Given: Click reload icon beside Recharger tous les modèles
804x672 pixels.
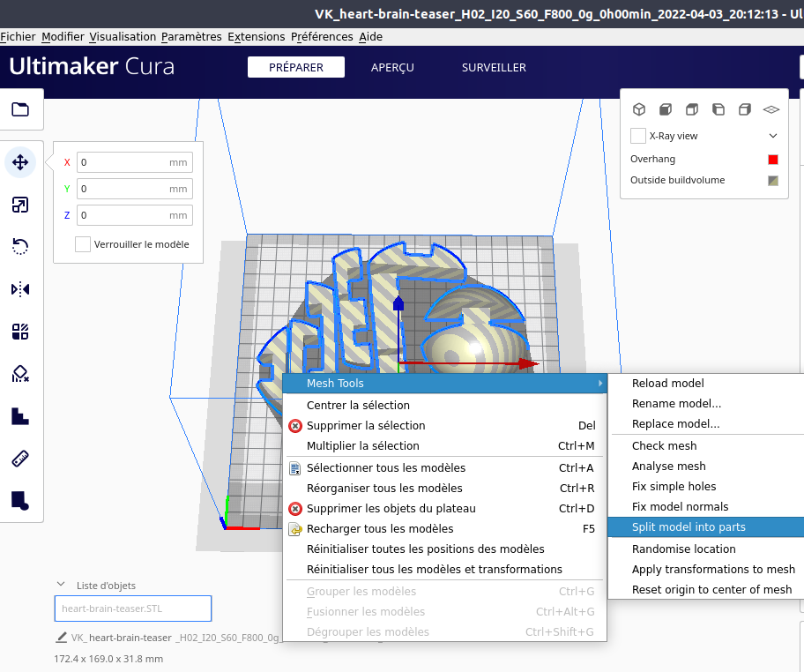Looking at the screenshot, I should [295, 529].
